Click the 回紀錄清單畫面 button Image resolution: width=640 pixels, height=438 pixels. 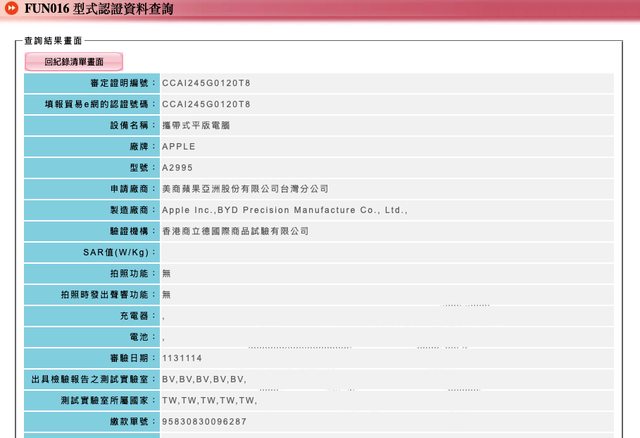74,61
